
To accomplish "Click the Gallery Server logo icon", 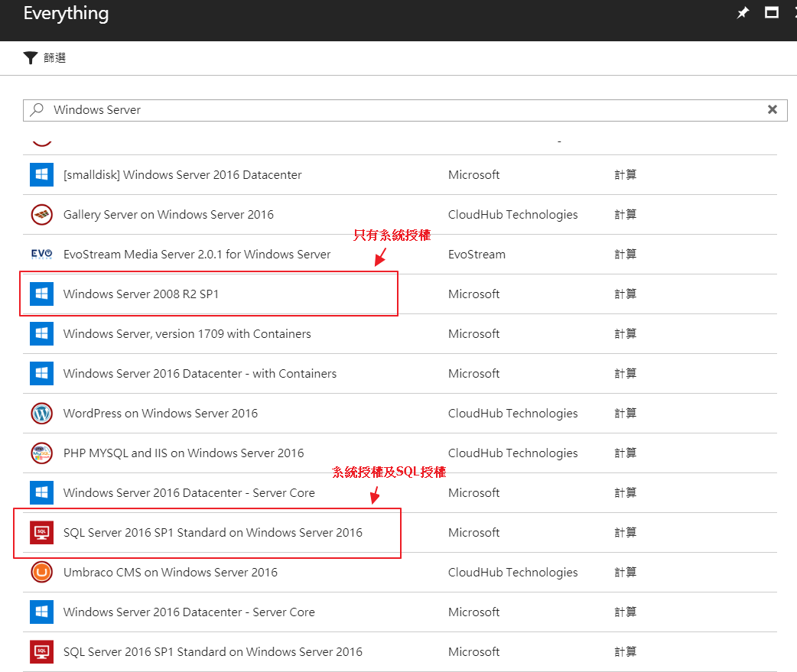I will coord(41,214).
